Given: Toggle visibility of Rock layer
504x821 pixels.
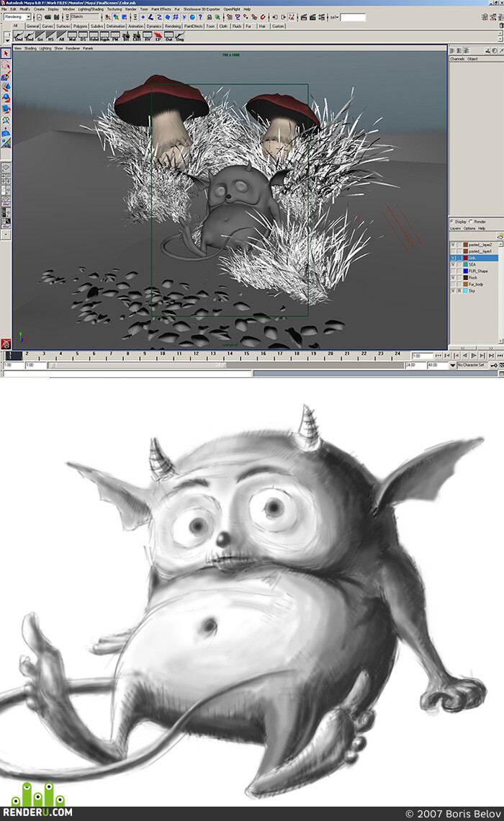Looking at the screenshot, I should click(x=453, y=277).
